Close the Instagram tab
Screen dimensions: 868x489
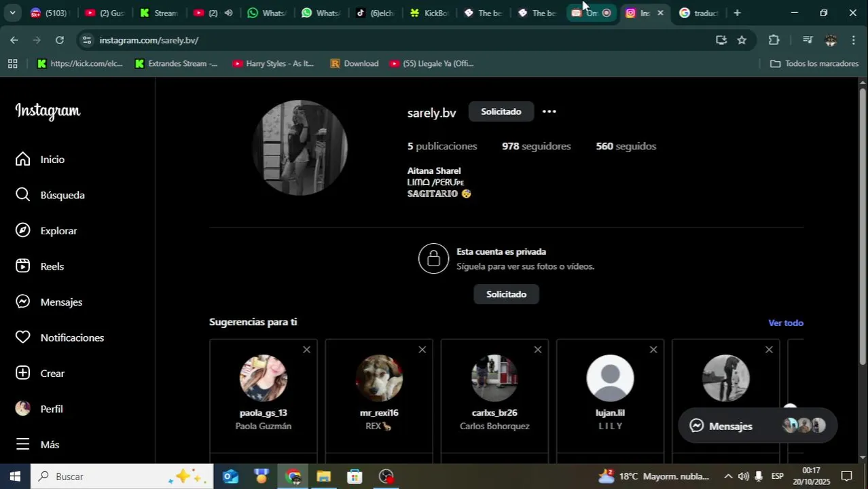660,13
